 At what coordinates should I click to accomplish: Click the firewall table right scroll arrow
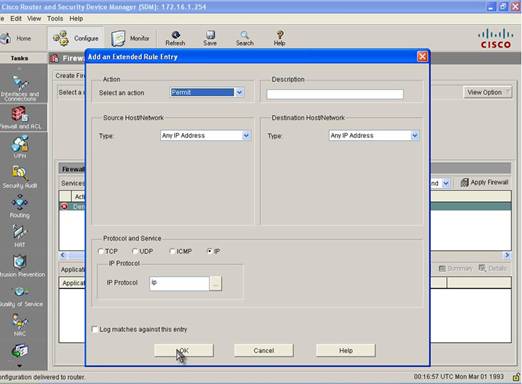coord(507,255)
